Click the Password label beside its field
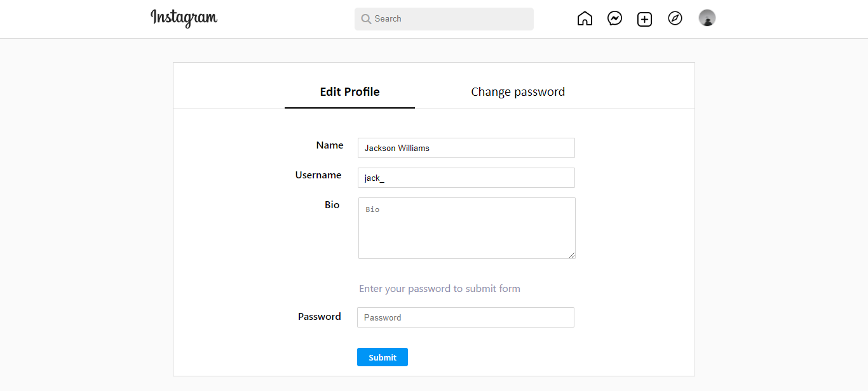 [320, 316]
